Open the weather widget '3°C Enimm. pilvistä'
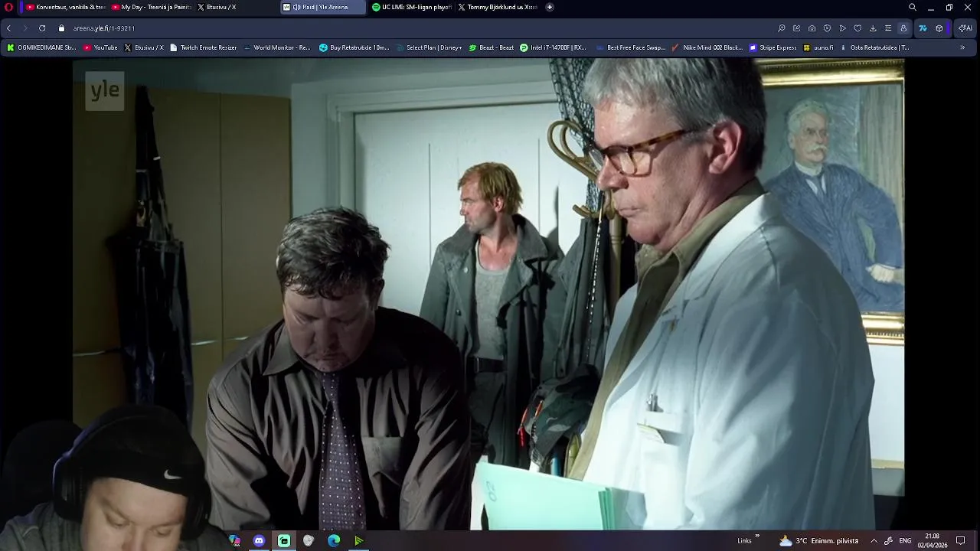This screenshot has height=551, width=980. [x=818, y=541]
